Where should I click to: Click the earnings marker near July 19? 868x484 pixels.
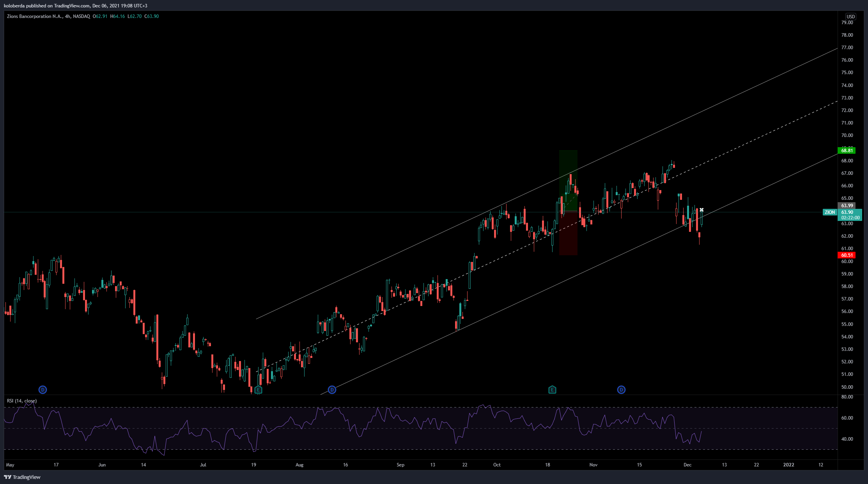click(x=258, y=390)
